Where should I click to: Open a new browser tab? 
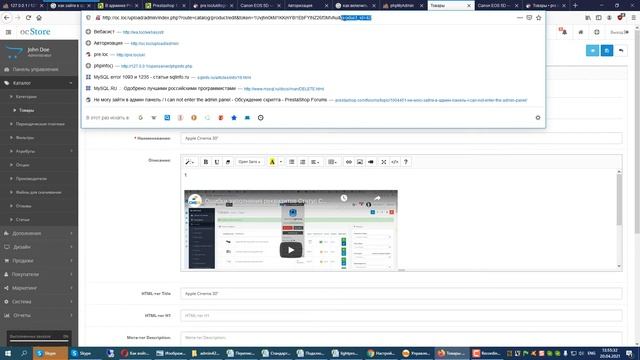click(575, 6)
